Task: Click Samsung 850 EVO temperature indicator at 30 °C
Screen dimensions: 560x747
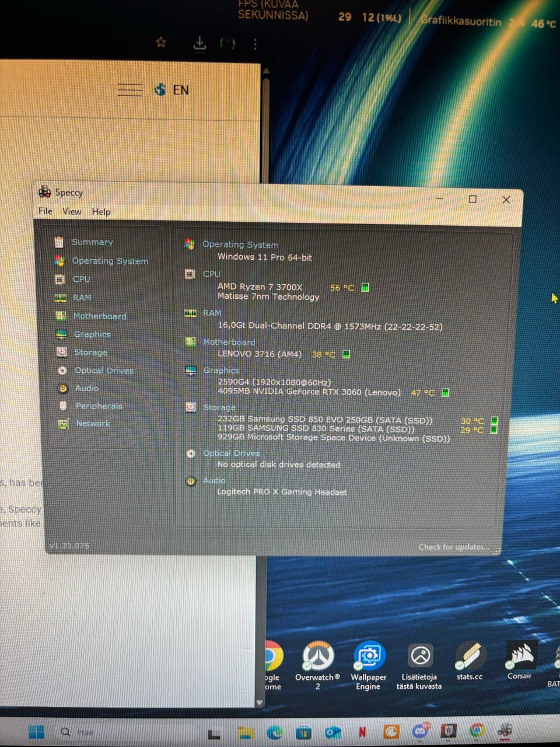Action: (x=494, y=420)
